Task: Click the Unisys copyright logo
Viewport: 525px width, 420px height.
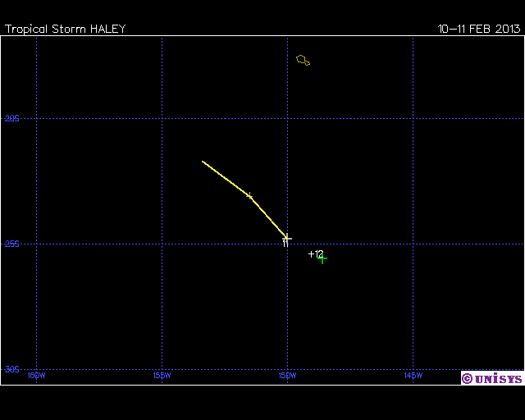Action: click(491, 378)
